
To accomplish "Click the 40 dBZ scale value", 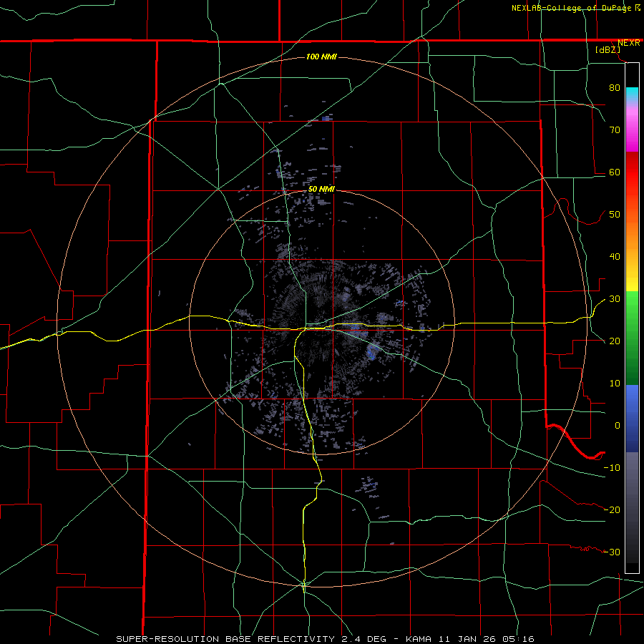I will pyautogui.click(x=615, y=256).
